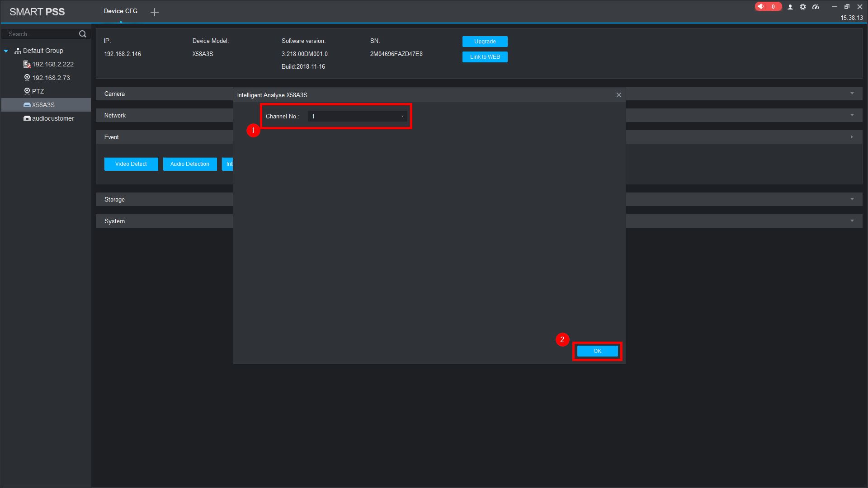Close the Intelligent Analyse dialog
Image resolution: width=868 pixels, height=488 pixels.
619,95
